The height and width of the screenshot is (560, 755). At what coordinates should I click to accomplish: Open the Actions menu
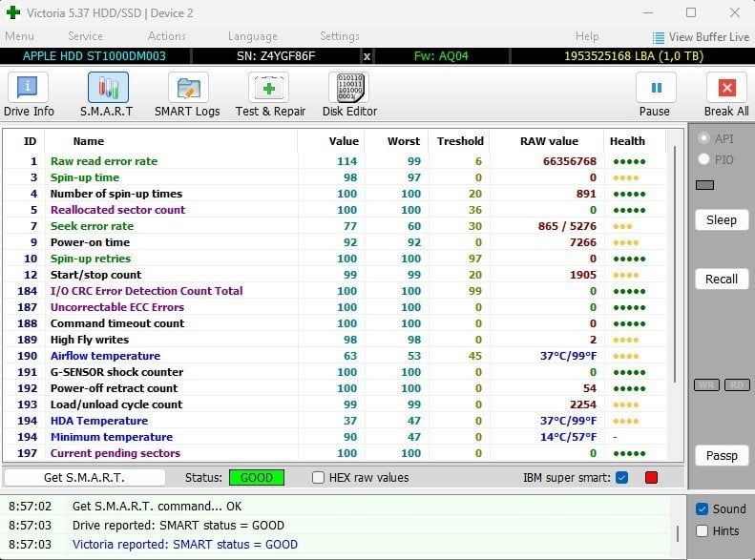[x=167, y=36]
